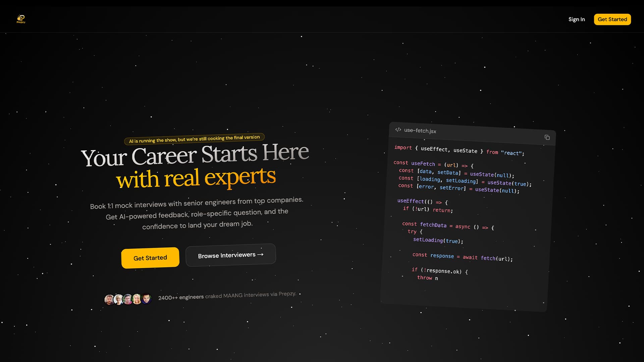This screenshot has width=644, height=362.
Task: Click the "throw n" code line
Action: click(427, 278)
